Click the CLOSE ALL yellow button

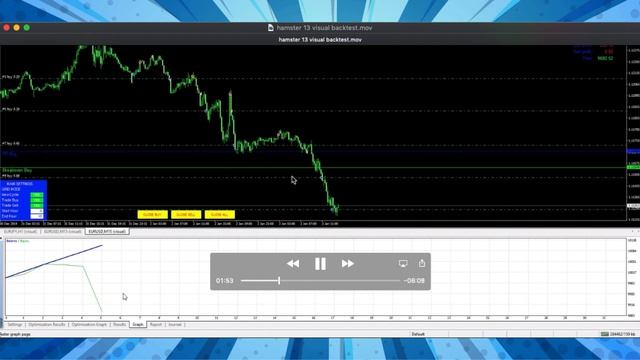tap(220, 215)
